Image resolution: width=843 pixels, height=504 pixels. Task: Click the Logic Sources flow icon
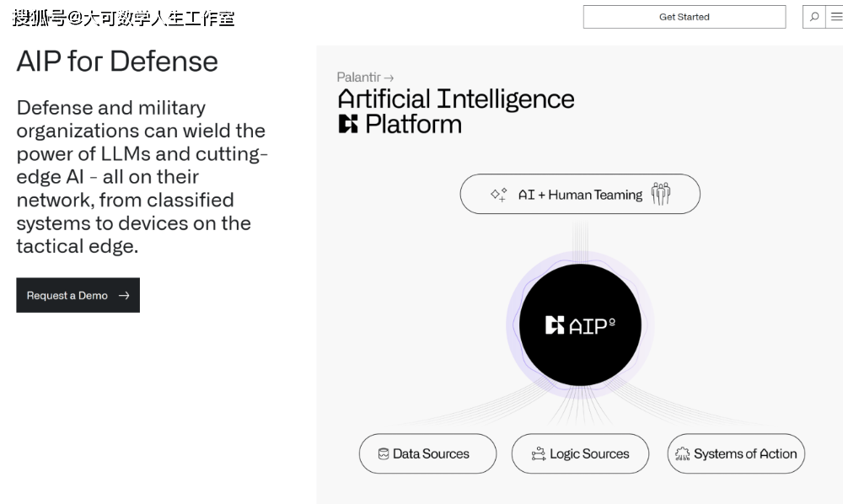click(x=539, y=454)
